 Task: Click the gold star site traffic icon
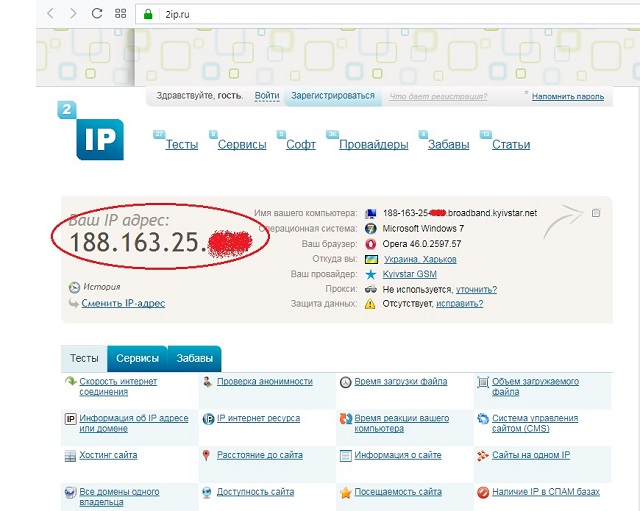point(345,493)
